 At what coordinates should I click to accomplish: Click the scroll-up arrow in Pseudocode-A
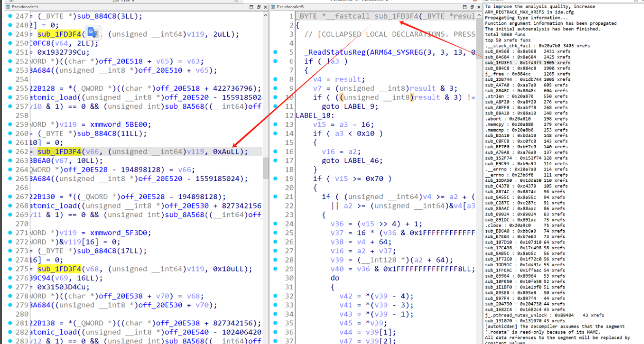pyautogui.click(x=266, y=15)
